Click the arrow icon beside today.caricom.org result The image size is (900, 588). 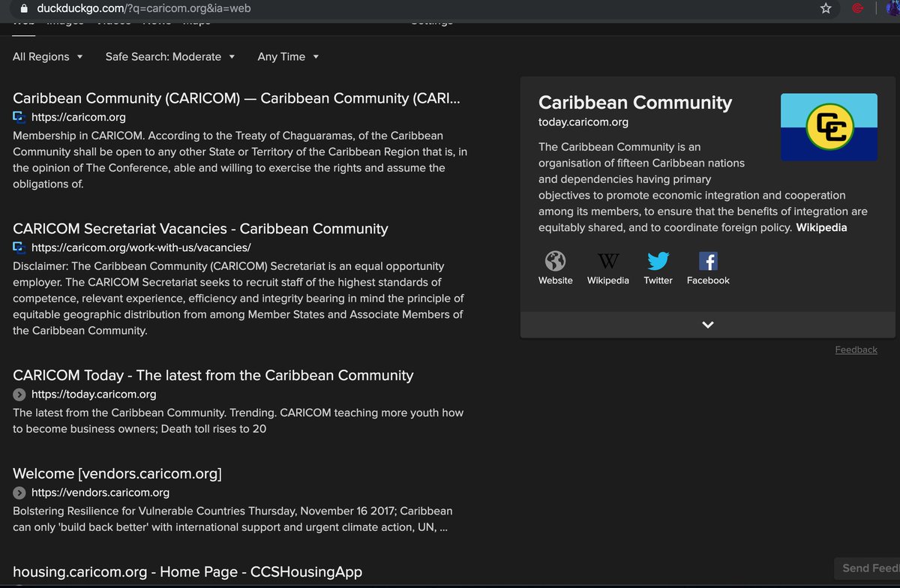(19, 394)
